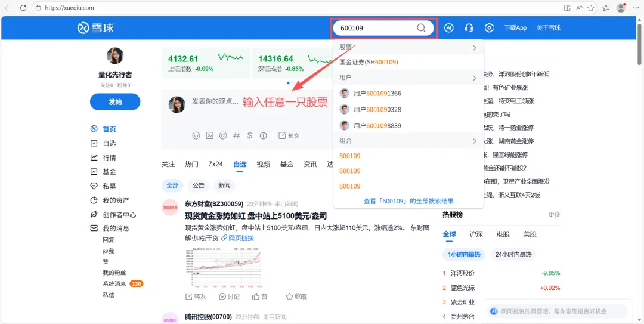Open the AI assistant icon in header
Image resolution: width=644 pixels, height=324 pixels.
pos(449,28)
